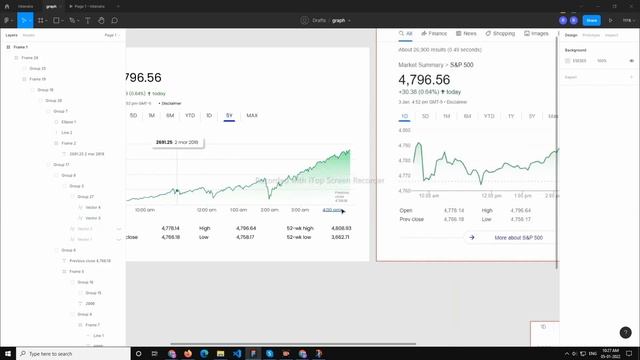Select Frame 1 top-level layer
The height and width of the screenshot is (360, 640).
point(20,47)
